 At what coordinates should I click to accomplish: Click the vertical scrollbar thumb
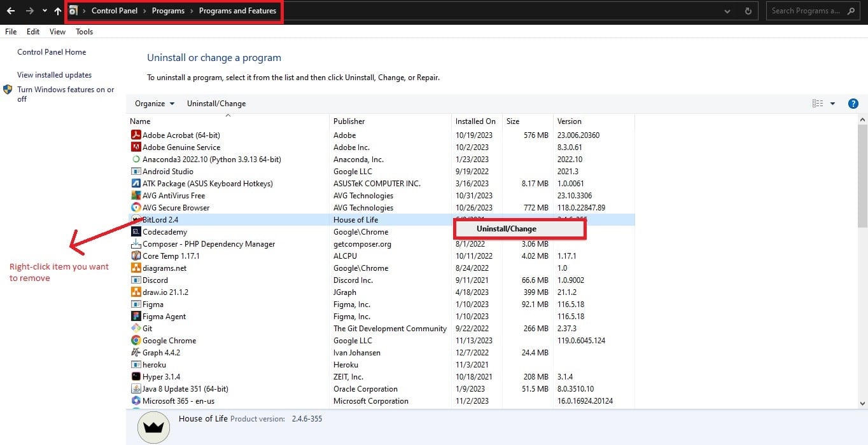(862, 176)
